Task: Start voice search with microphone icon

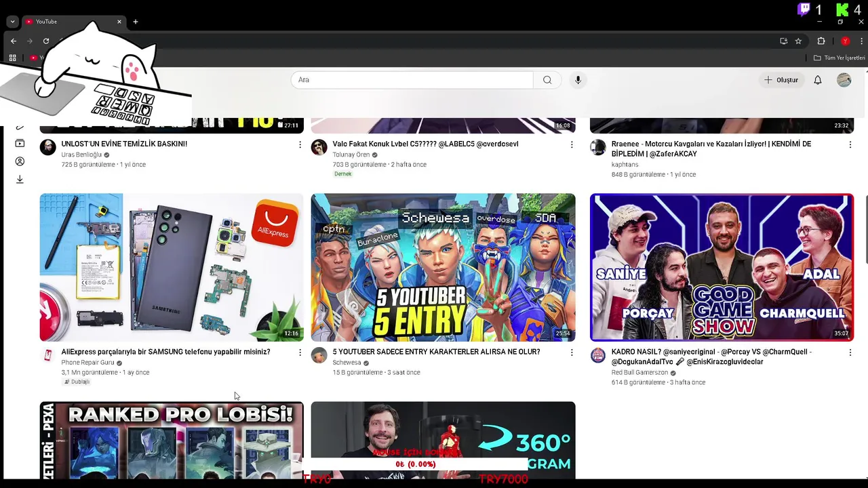Action: click(x=578, y=80)
